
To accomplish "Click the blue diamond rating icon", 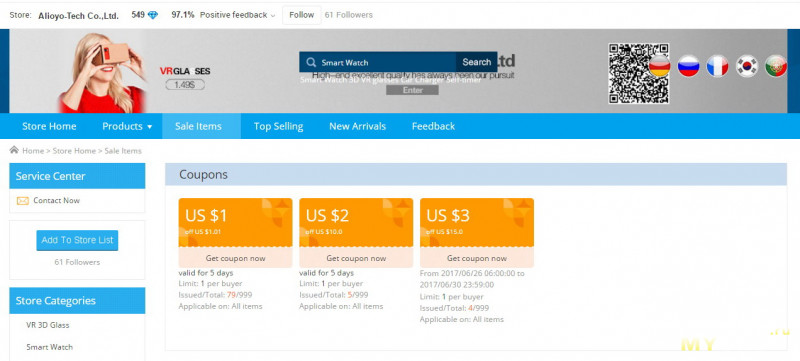I will tap(153, 15).
